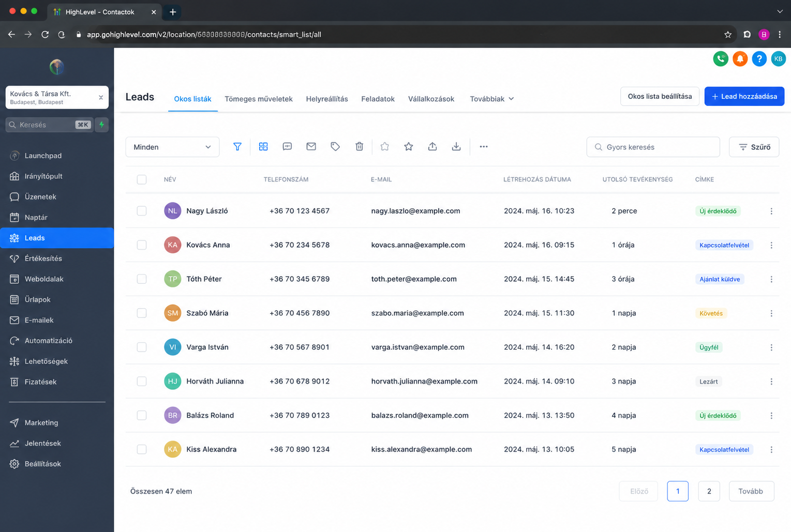The height and width of the screenshot is (532, 791).
Task: Click the gray outlined star toolbar icon
Action: click(x=384, y=147)
